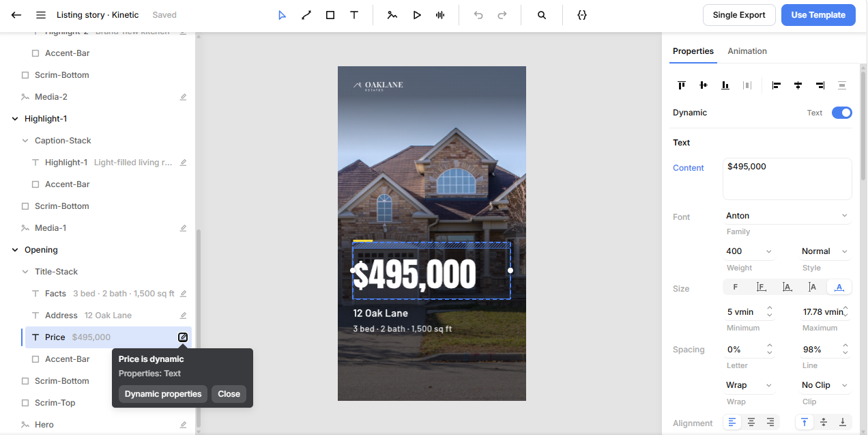Set vertical text alignment to middle
868x435 pixels.
824,423
